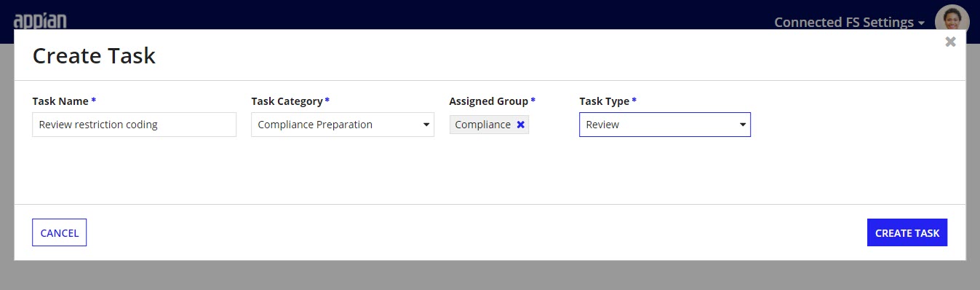This screenshot has width=980, height=290.
Task: Expand the Connected FS Settings menu
Action: coord(849,22)
